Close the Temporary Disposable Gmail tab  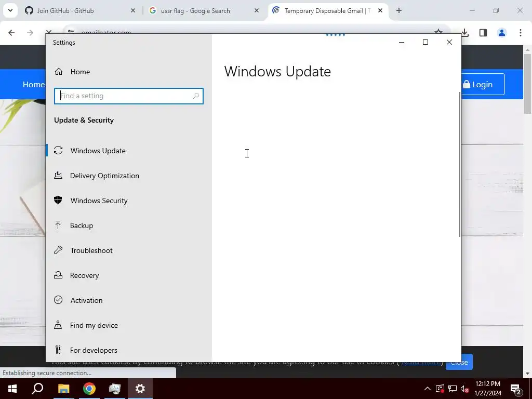(x=380, y=10)
